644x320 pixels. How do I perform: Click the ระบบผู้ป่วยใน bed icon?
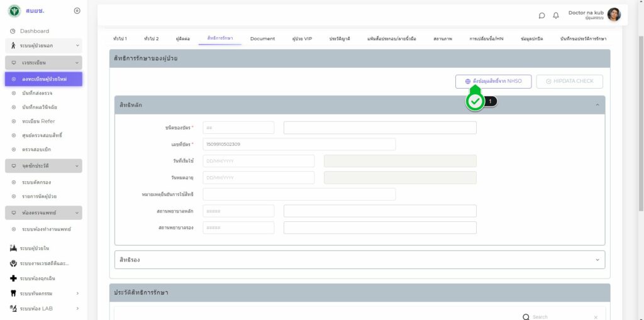pos(13,248)
